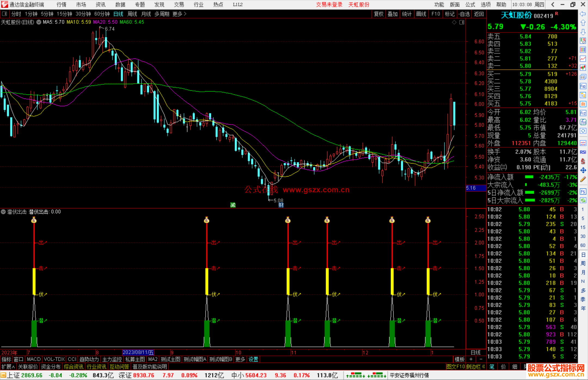Click the formula f(x) sidebar icon

(583, 122)
